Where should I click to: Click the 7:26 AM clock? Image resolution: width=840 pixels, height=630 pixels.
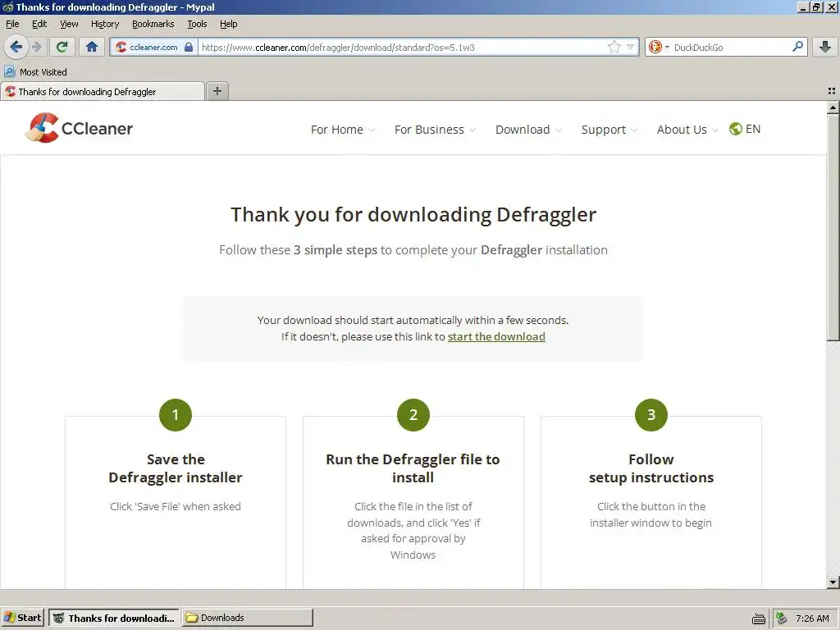pos(812,619)
